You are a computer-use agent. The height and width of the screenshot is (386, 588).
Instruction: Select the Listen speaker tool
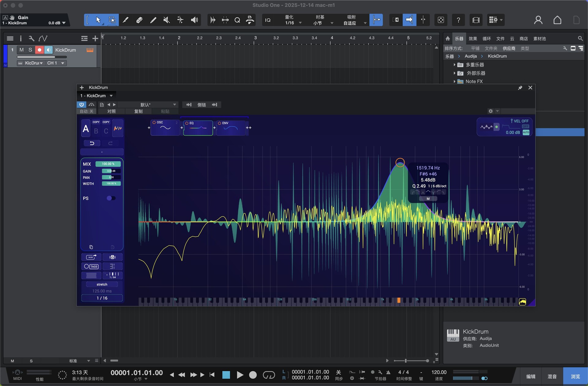(194, 20)
